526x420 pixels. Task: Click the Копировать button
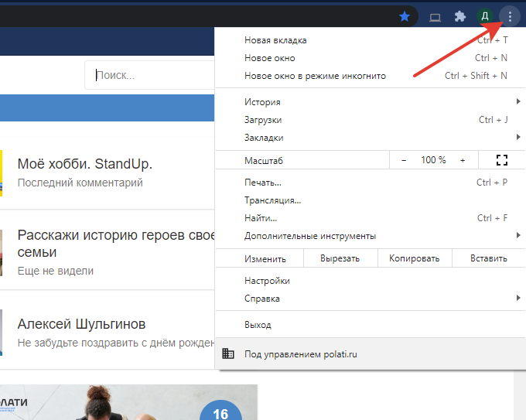coord(414,259)
